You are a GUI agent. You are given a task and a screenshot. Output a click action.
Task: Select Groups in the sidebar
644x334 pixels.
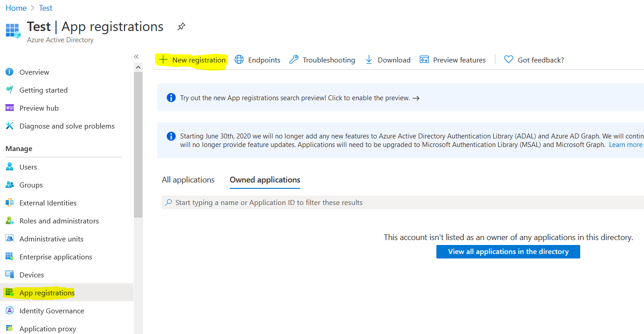tap(31, 184)
